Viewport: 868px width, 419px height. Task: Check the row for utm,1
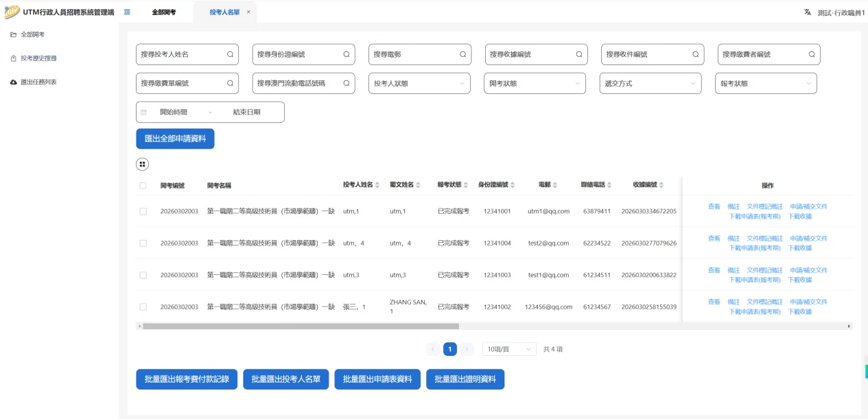tap(143, 211)
